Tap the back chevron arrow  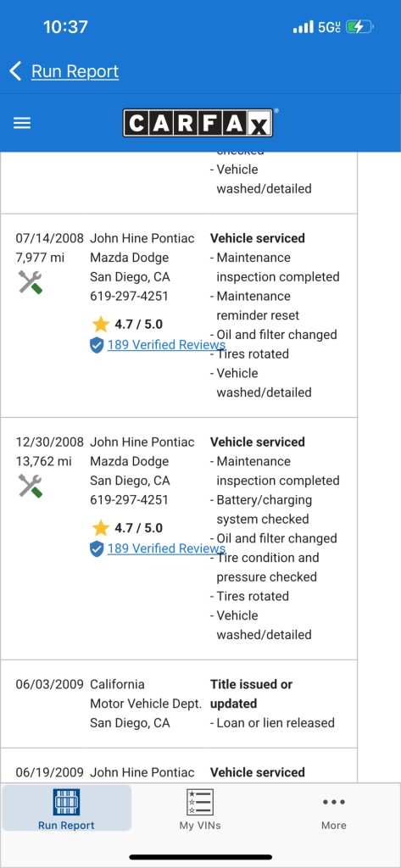(15, 71)
